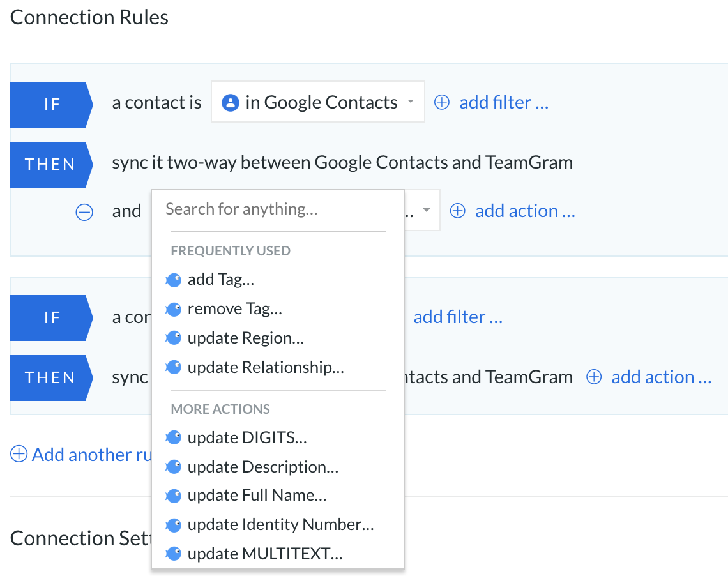Image resolution: width=728 pixels, height=576 pixels.
Task: Click the first IF rule label
Action: (x=52, y=105)
